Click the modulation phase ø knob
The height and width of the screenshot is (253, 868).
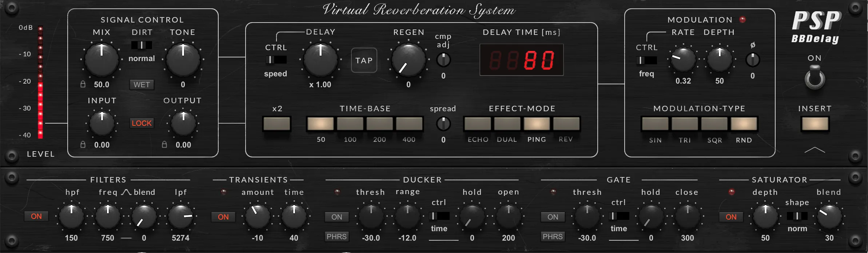click(x=752, y=60)
